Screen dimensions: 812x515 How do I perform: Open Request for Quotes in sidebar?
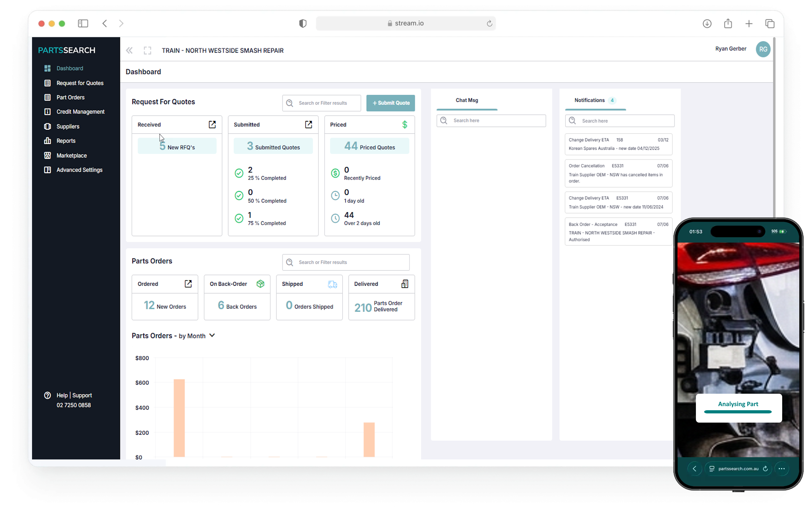point(80,83)
